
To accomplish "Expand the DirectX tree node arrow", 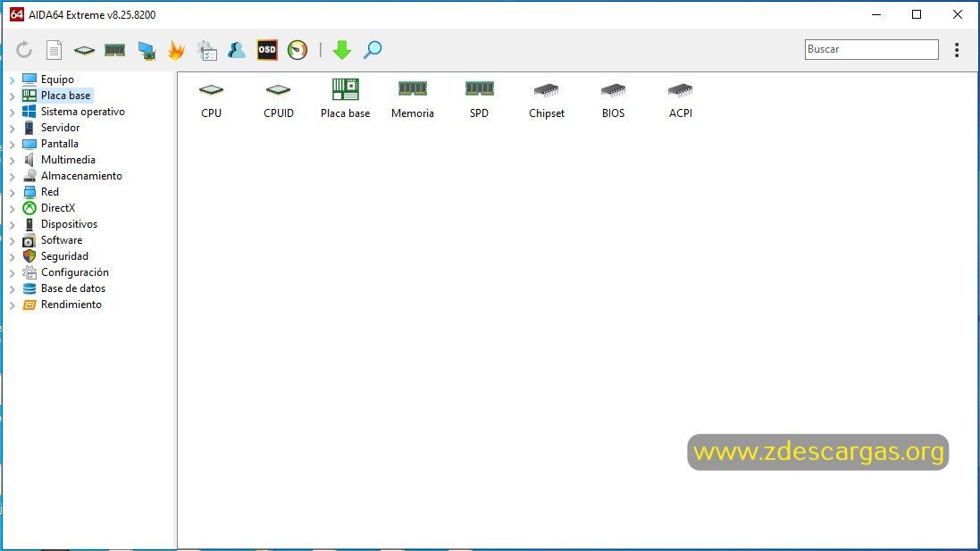I will click(x=12, y=209).
